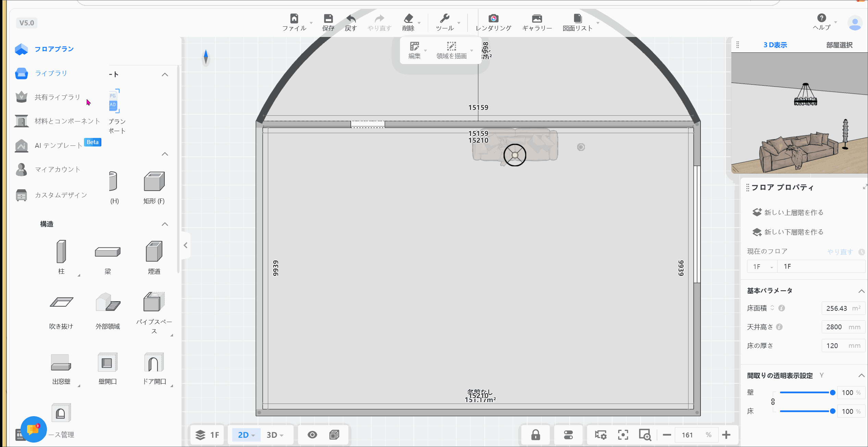Image resolution: width=868 pixels, height=447 pixels.
Task: Click the 領域を描画 draw area icon
Action: [x=451, y=46]
